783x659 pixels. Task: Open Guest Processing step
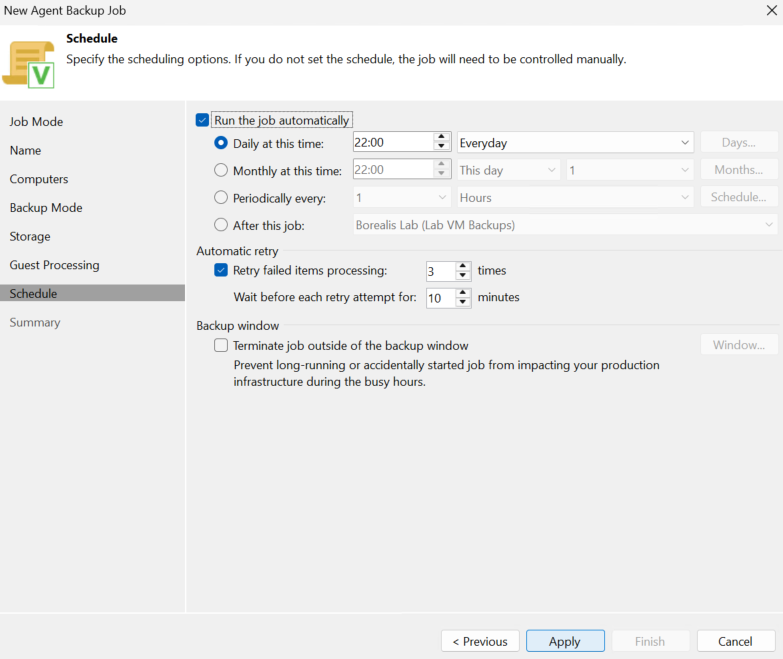tap(54, 265)
